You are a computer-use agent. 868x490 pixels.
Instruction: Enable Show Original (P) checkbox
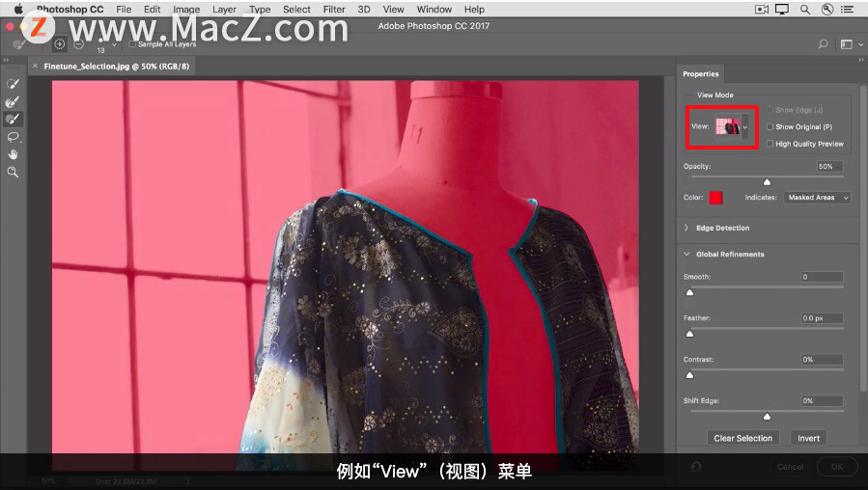[x=770, y=126]
